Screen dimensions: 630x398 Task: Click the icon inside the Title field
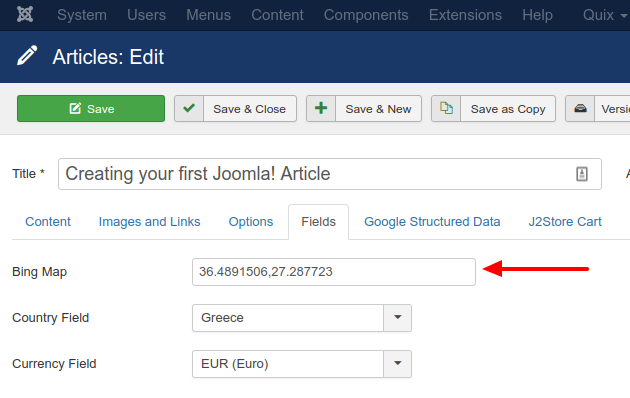click(x=582, y=174)
